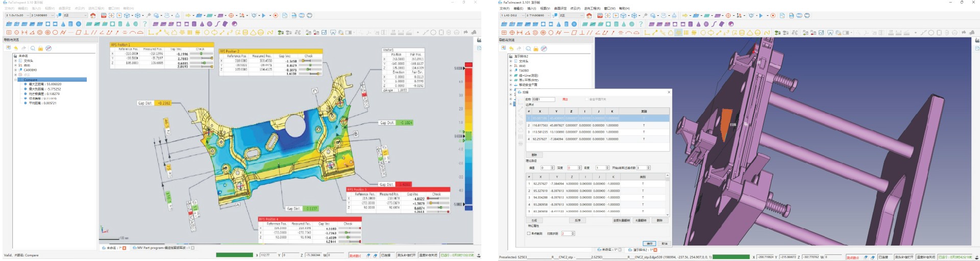Open 视图(V) menu in left window

pyautogui.click(x=50, y=8)
